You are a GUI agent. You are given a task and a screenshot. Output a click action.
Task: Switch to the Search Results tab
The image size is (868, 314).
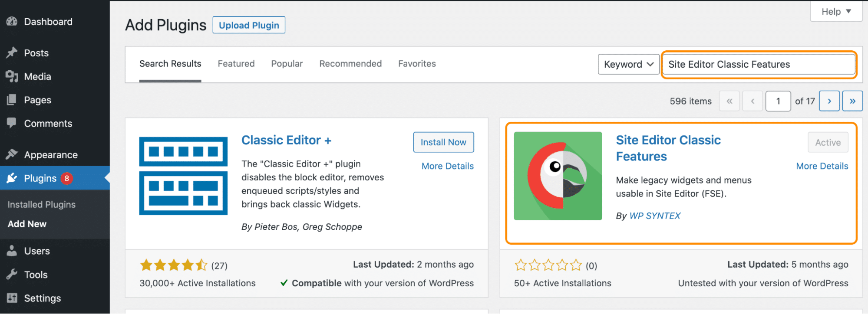pos(170,64)
